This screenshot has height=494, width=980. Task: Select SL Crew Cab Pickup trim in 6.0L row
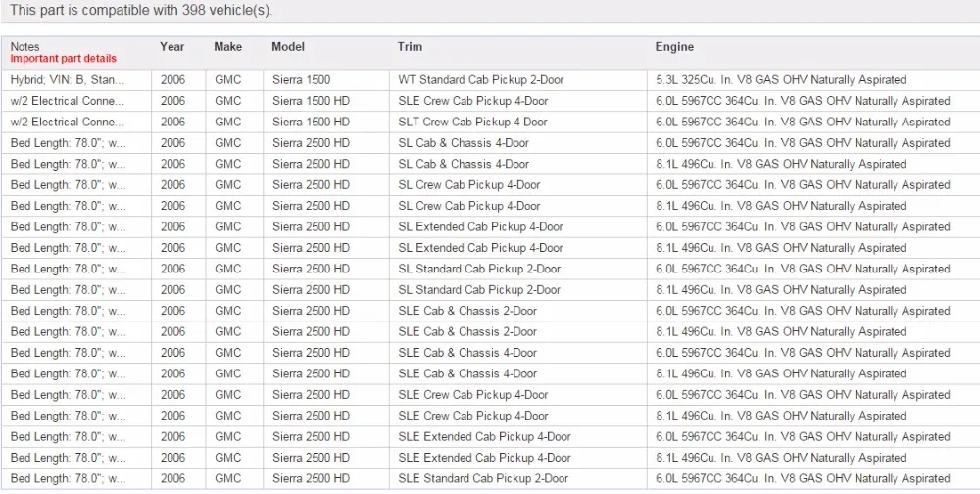(469, 185)
